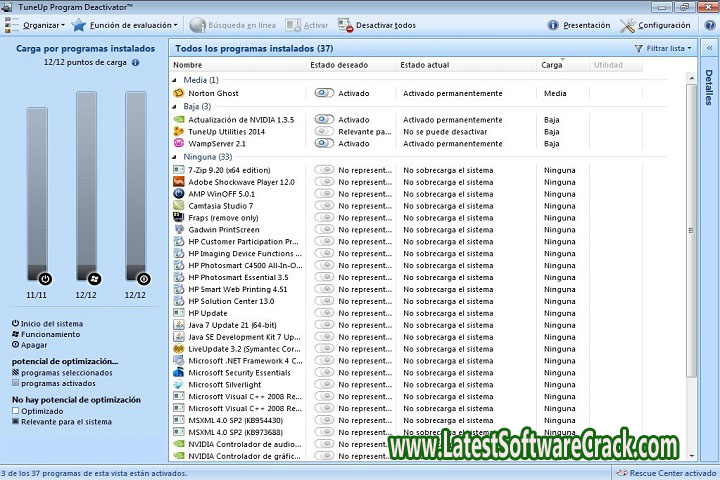Click the Apagar load bar
This screenshot has width=720, height=480.
click(136, 186)
